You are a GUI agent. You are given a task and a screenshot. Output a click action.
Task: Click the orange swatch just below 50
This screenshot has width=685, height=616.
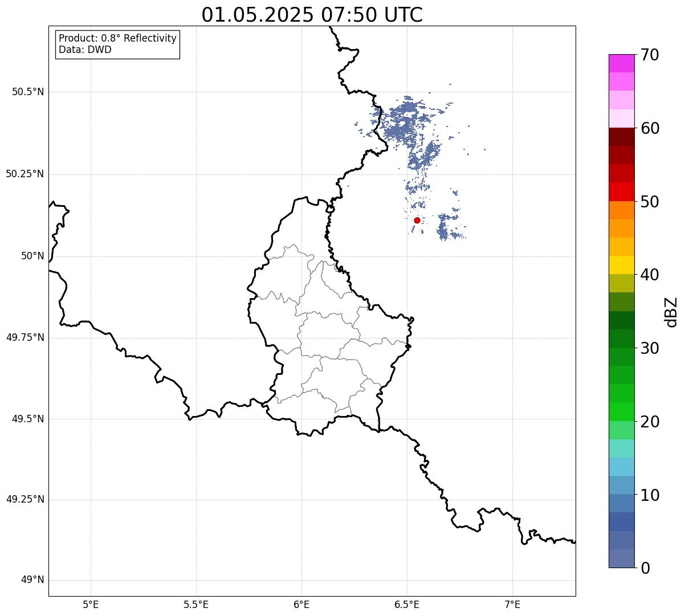(621, 210)
